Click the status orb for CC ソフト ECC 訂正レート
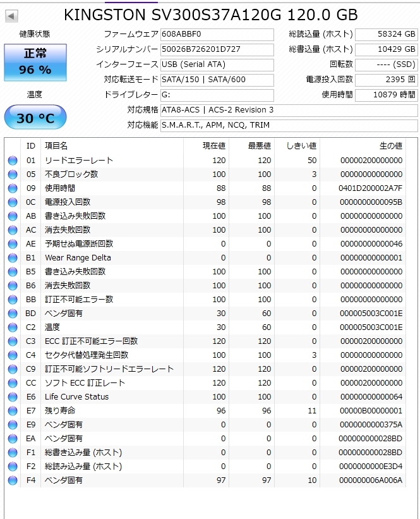Image resolution: width=420 pixels, height=519 pixels. pyautogui.click(x=13, y=383)
